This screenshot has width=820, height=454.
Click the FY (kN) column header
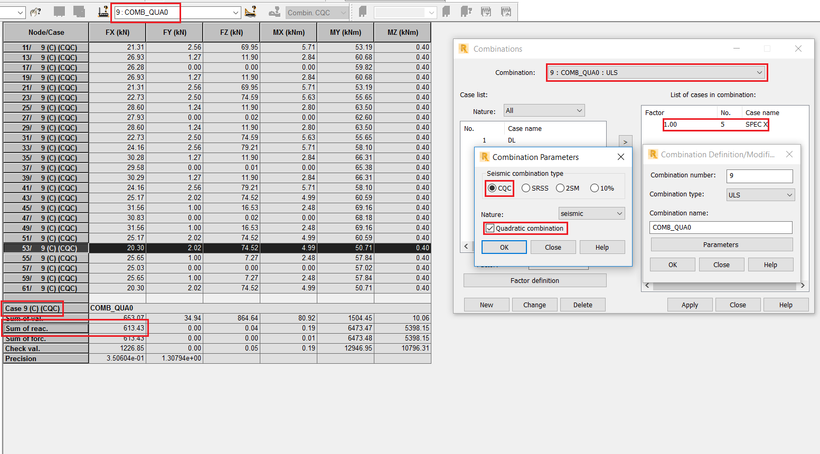click(175, 32)
